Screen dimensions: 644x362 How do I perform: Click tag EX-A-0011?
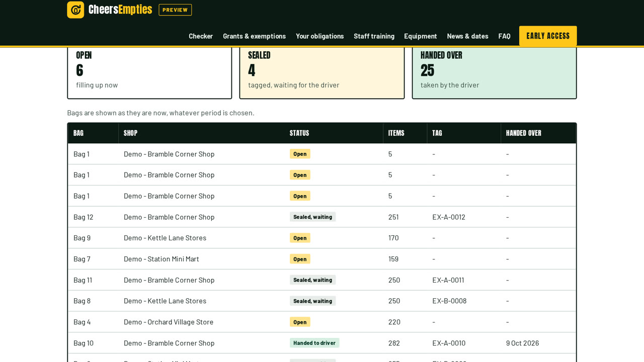(448, 280)
